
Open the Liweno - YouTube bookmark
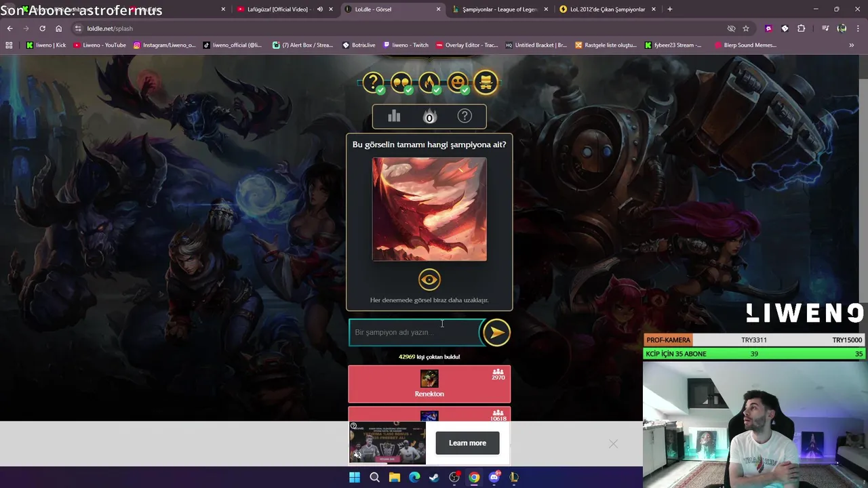[100, 45]
